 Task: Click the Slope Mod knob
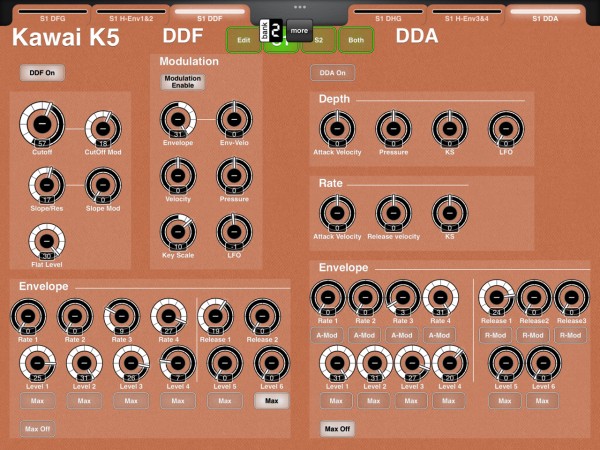point(103,185)
